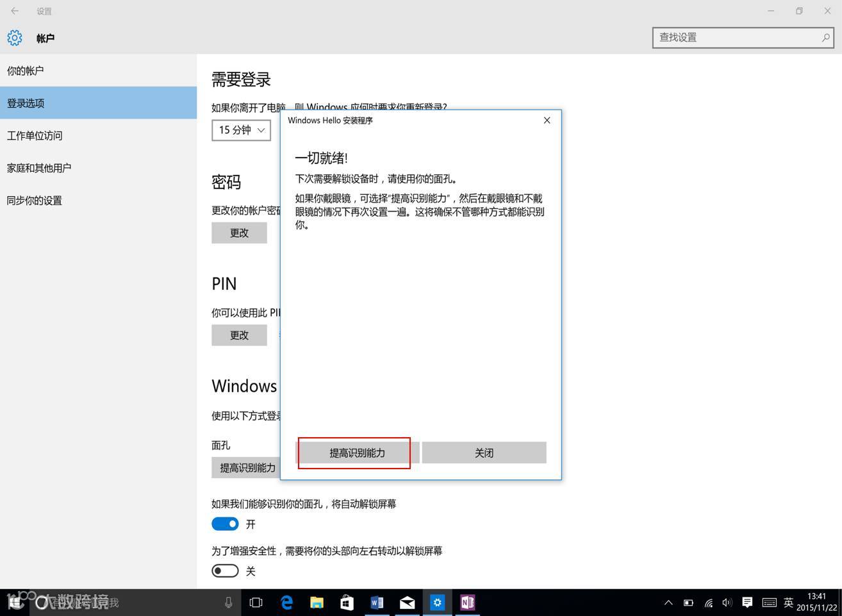Check the battery status icon
This screenshot has width=842, height=616.
tap(688, 603)
